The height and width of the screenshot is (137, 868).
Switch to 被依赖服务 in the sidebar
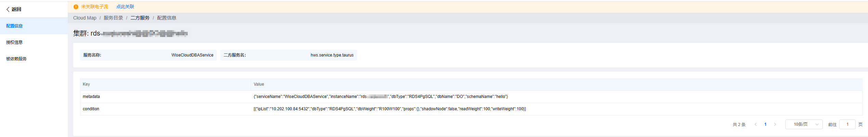[16, 59]
